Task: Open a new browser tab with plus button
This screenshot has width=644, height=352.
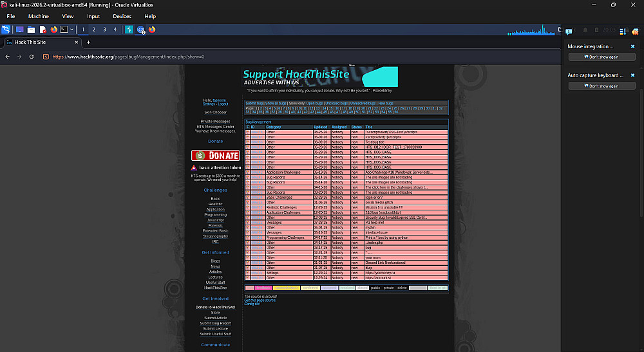Action: point(88,42)
